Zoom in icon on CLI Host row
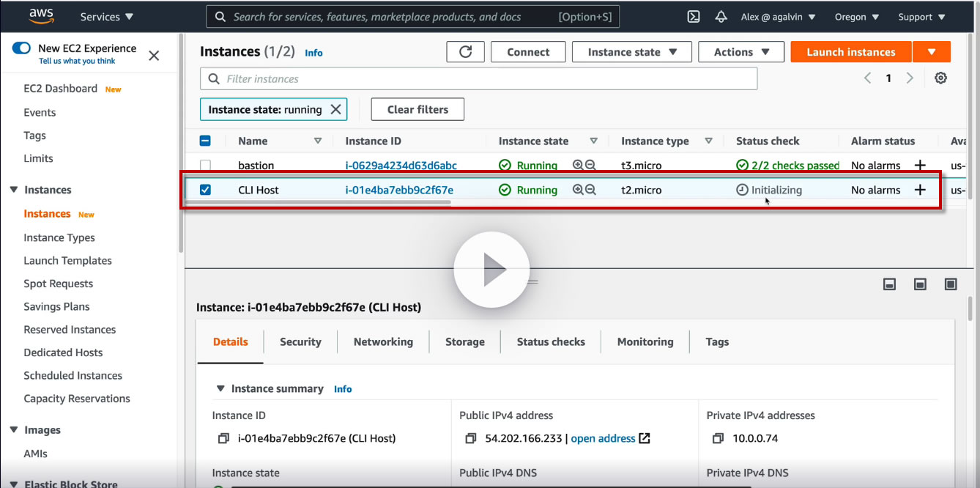Screen dimensions: 980x488 [x=578, y=190]
